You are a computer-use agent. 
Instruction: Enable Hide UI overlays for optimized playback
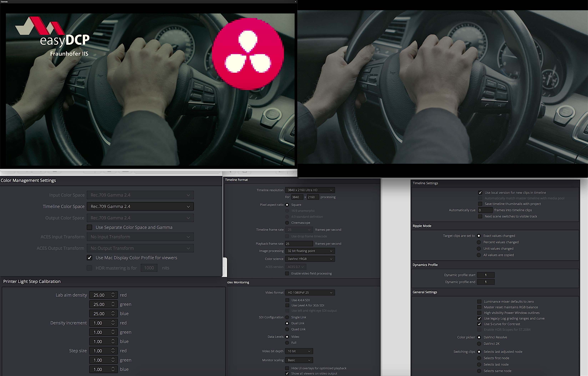point(287,368)
